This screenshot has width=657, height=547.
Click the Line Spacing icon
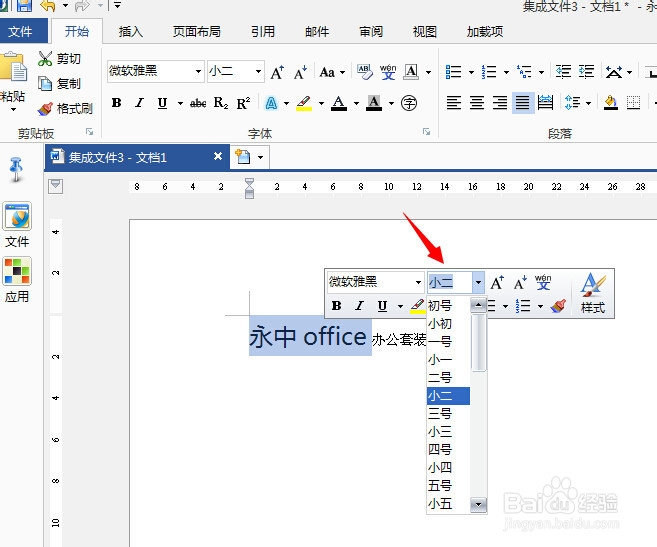click(572, 103)
